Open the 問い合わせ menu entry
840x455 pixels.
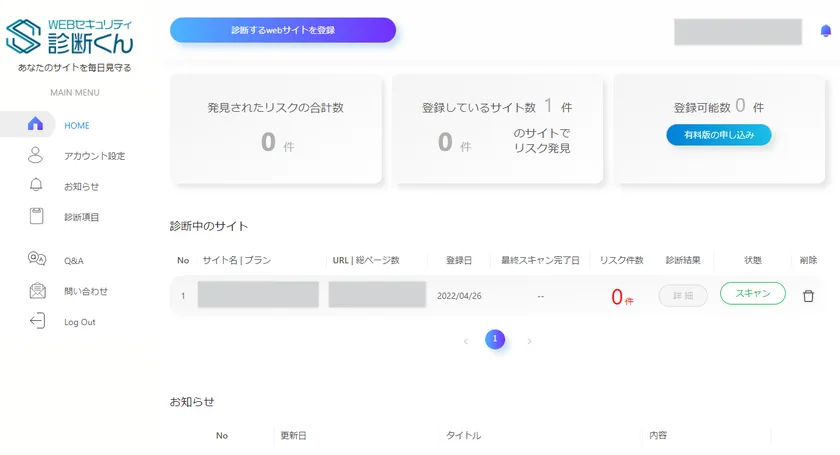click(86, 291)
